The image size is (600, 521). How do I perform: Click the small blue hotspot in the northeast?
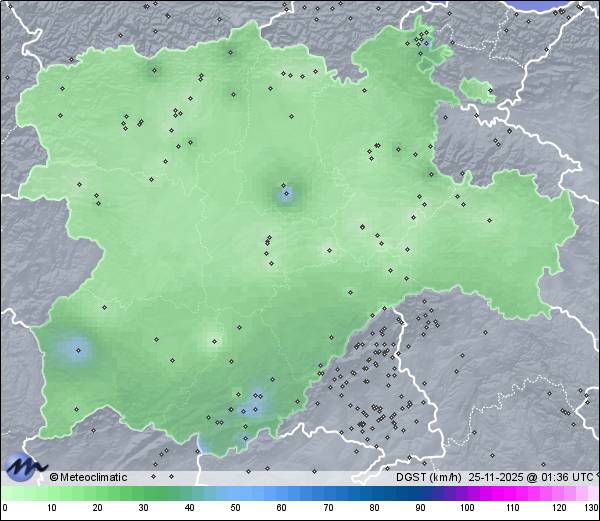click(x=427, y=45)
